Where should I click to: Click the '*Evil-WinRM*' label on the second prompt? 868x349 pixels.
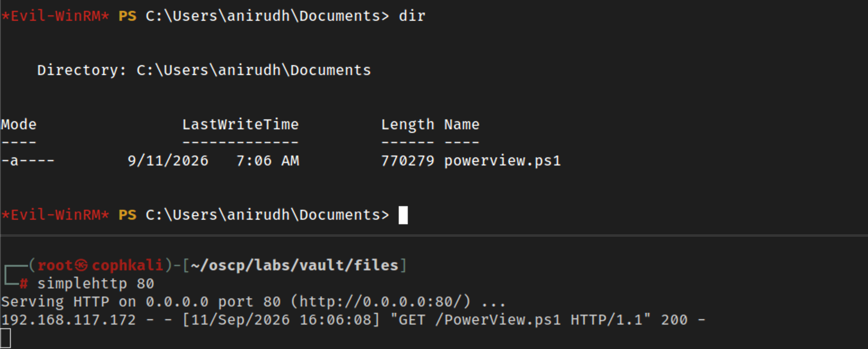pos(55,215)
